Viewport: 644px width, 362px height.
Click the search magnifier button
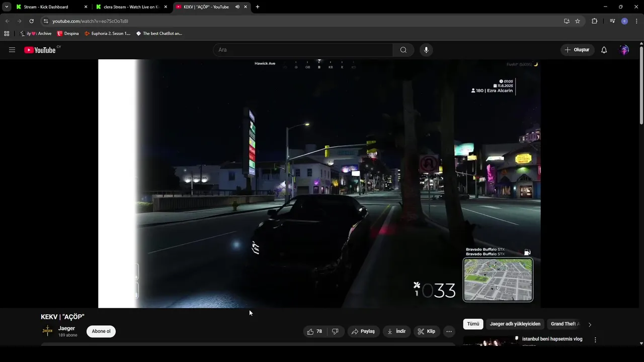point(404,50)
